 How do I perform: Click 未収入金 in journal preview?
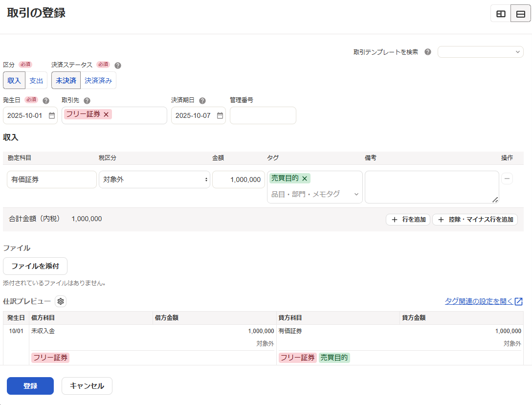click(x=43, y=331)
